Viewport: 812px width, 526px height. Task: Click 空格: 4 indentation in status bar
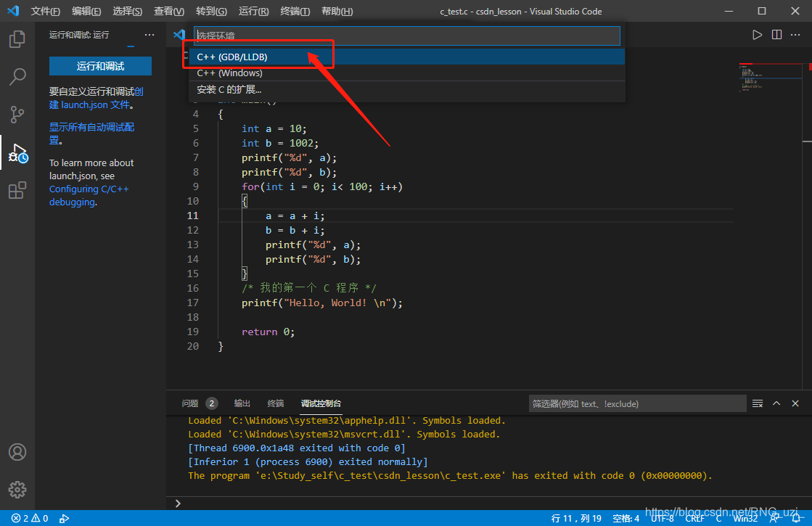click(626, 518)
